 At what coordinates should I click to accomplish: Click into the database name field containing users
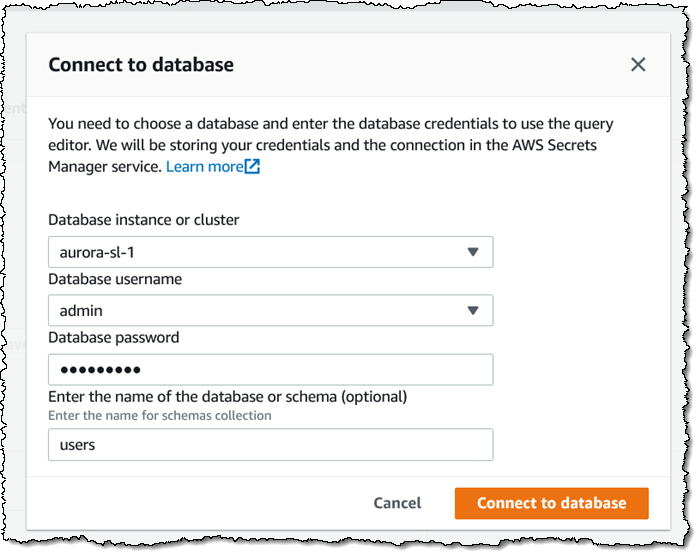coord(270,444)
